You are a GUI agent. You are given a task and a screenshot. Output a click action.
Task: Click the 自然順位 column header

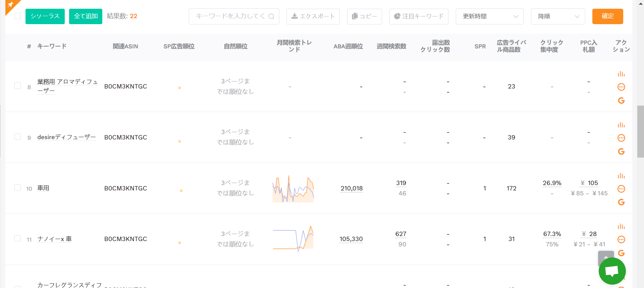tap(235, 46)
